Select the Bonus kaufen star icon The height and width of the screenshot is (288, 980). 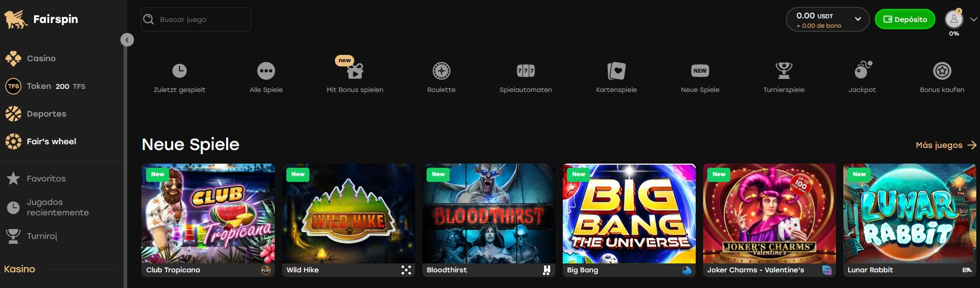tap(942, 71)
